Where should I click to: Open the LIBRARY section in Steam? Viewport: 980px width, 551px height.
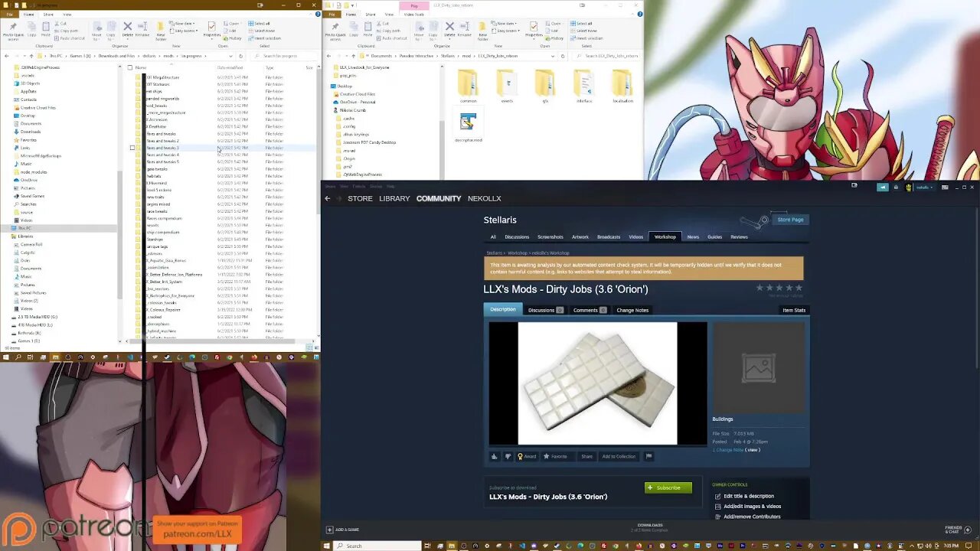tap(394, 198)
